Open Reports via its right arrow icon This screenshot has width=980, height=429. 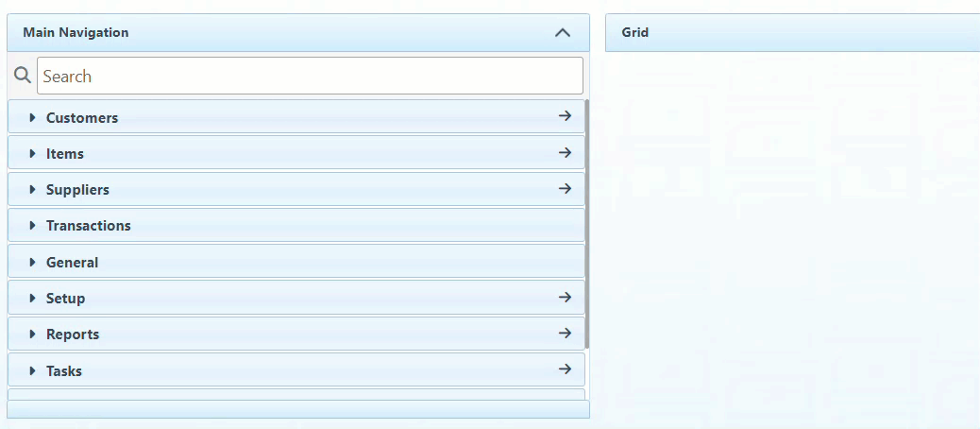565,333
